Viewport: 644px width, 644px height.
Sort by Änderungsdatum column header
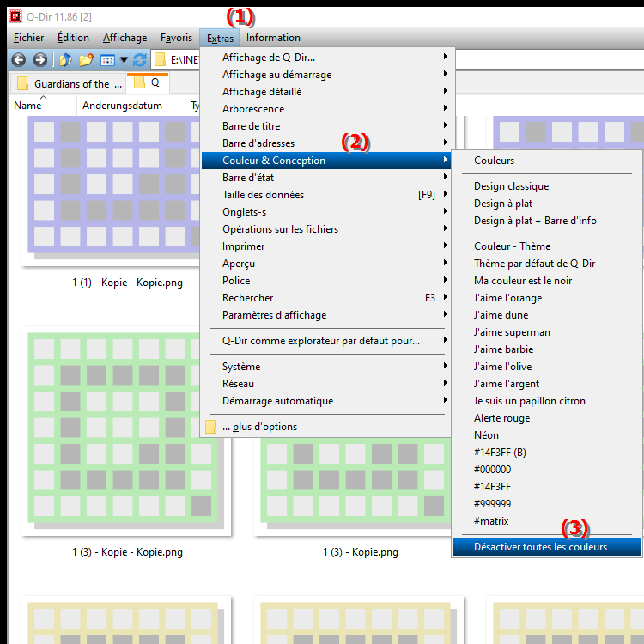coord(131,106)
